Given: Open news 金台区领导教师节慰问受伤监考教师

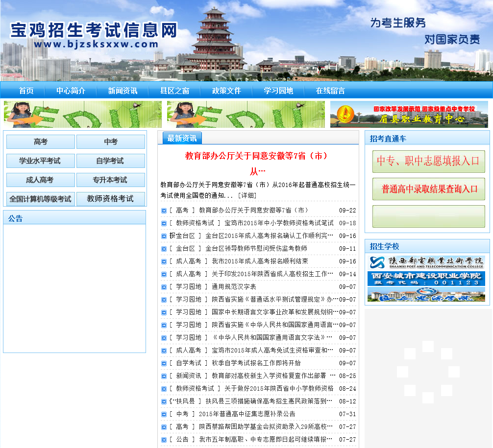Looking at the screenshot, I should click(x=256, y=249).
